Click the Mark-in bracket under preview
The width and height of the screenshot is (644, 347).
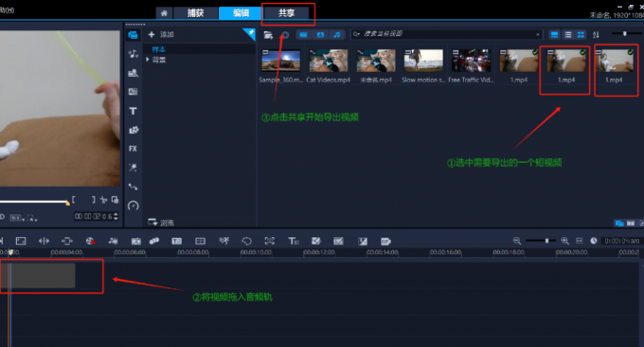tap(74, 200)
